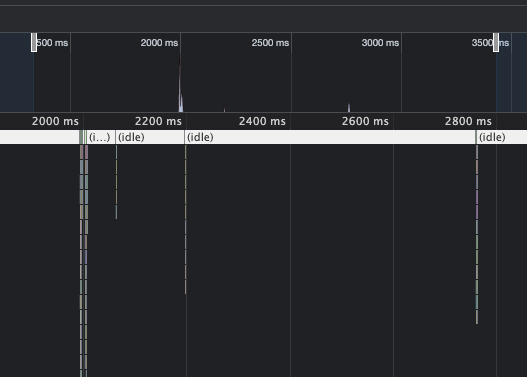Select the last (idle) block before 2800 ms

tap(502, 137)
